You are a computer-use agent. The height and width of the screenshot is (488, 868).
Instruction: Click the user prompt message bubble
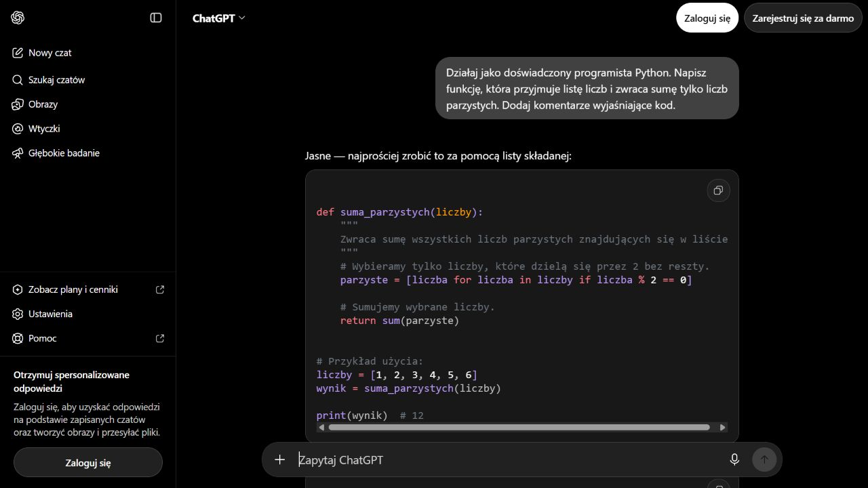tap(587, 88)
